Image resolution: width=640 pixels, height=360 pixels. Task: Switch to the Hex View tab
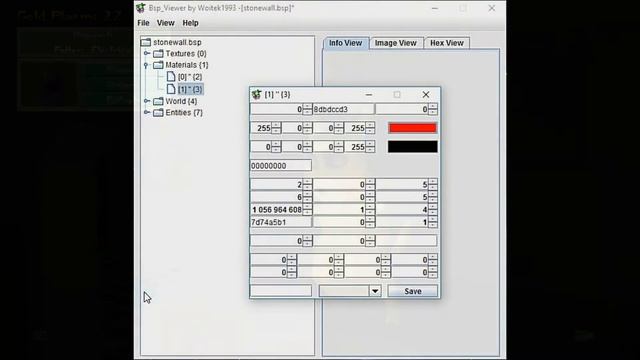tap(447, 43)
